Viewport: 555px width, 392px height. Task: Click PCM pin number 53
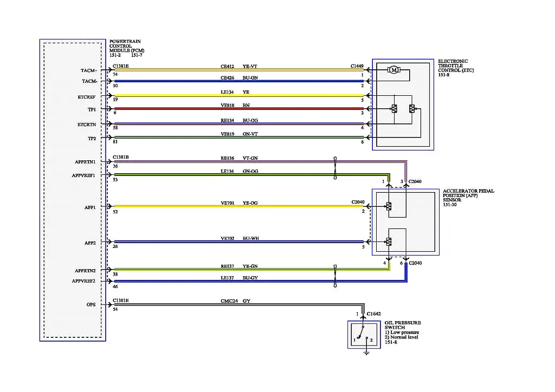click(x=115, y=180)
